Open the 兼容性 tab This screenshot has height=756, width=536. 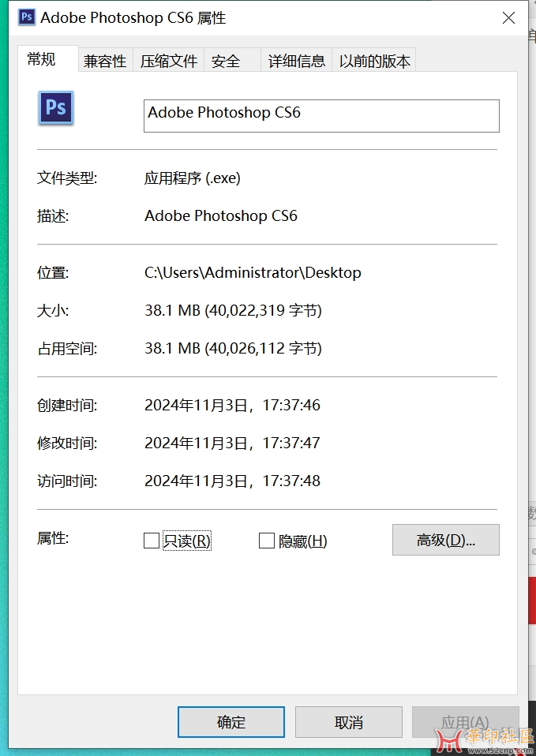[x=105, y=62]
